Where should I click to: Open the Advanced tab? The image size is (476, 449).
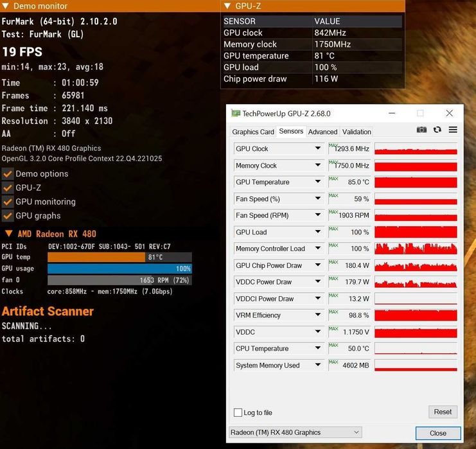(322, 132)
